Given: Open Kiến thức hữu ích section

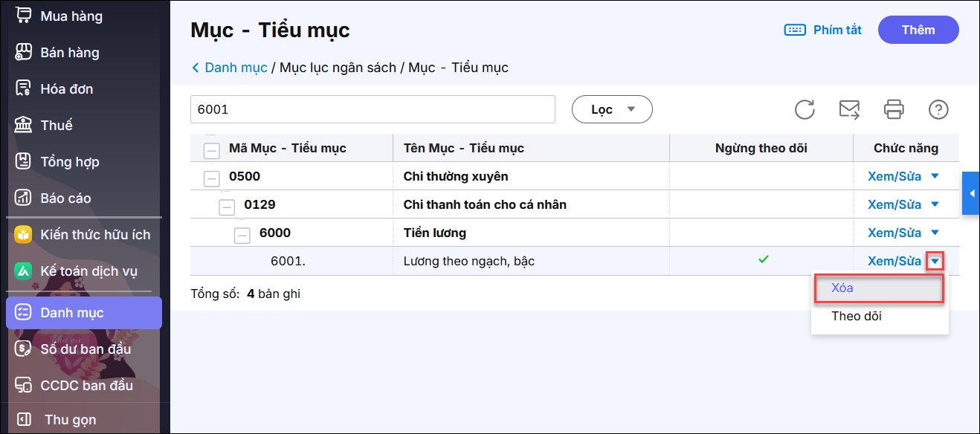Looking at the screenshot, I should pos(94,235).
